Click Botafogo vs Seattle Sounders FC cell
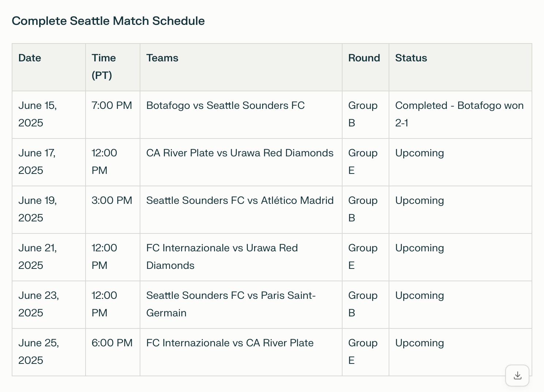 click(225, 106)
